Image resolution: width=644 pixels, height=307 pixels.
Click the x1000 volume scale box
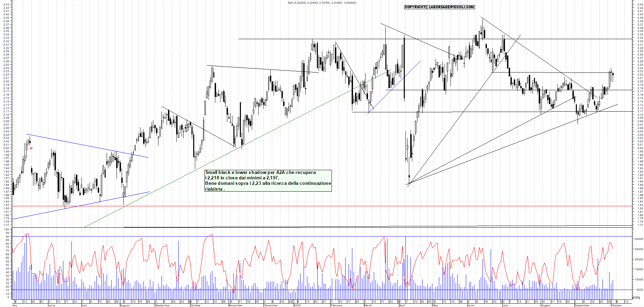coord(636,298)
